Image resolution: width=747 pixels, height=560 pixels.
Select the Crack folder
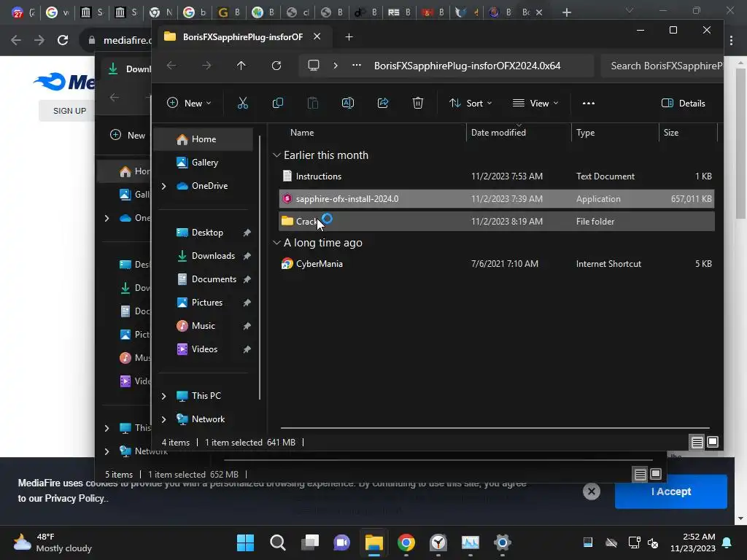point(496,221)
